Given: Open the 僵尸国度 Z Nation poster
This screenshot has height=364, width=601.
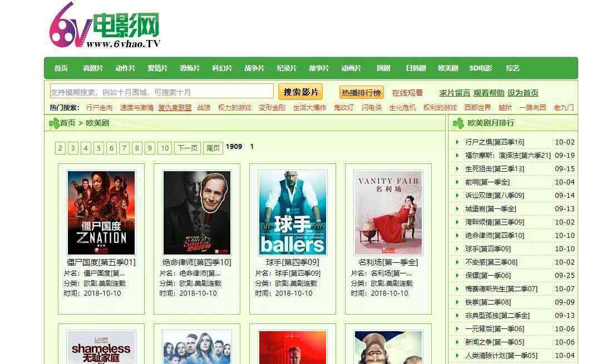Looking at the screenshot, I should coord(101,213).
